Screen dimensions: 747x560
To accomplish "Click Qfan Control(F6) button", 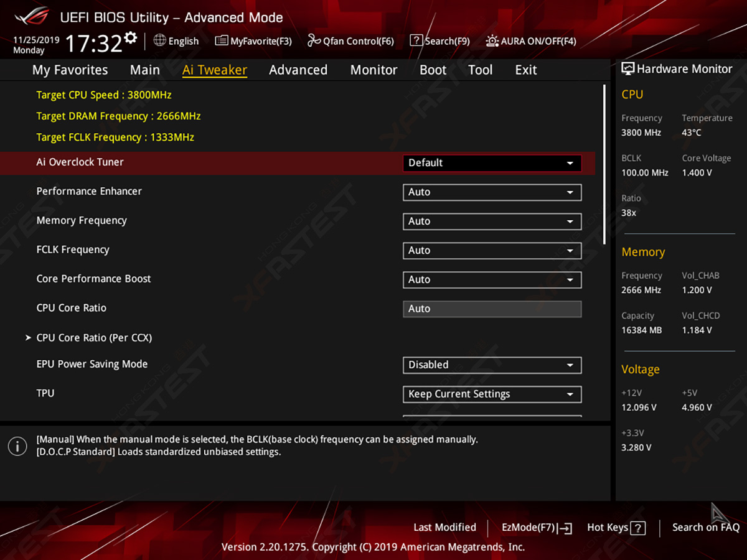I will [x=350, y=41].
